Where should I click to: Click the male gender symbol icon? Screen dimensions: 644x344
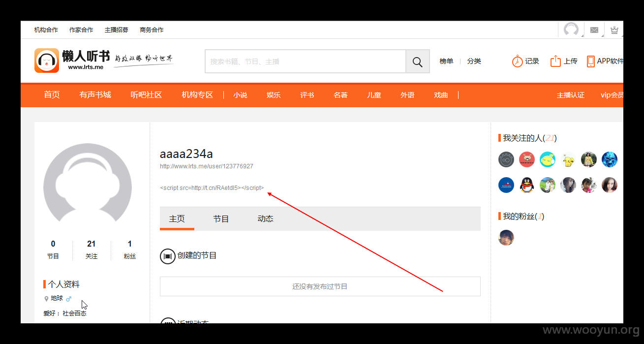(x=69, y=299)
